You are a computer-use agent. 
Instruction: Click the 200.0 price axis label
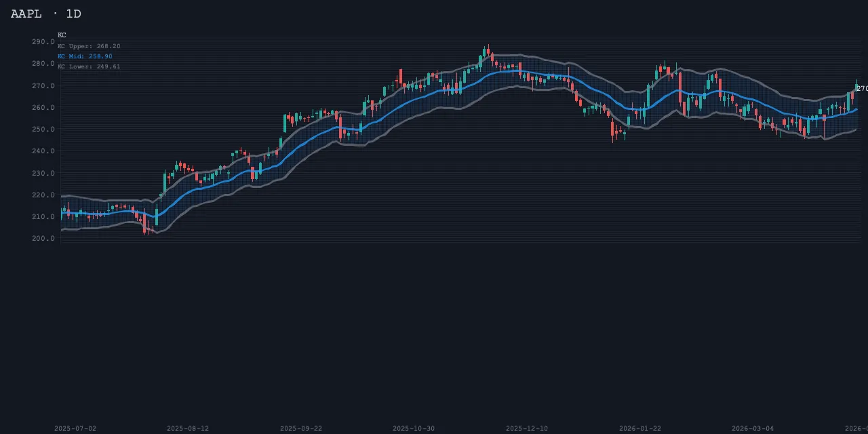[x=43, y=238]
